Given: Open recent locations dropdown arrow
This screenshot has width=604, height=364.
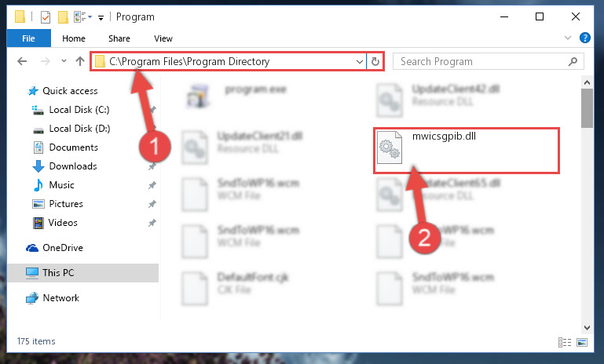Looking at the screenshot, I should (64, 60).
